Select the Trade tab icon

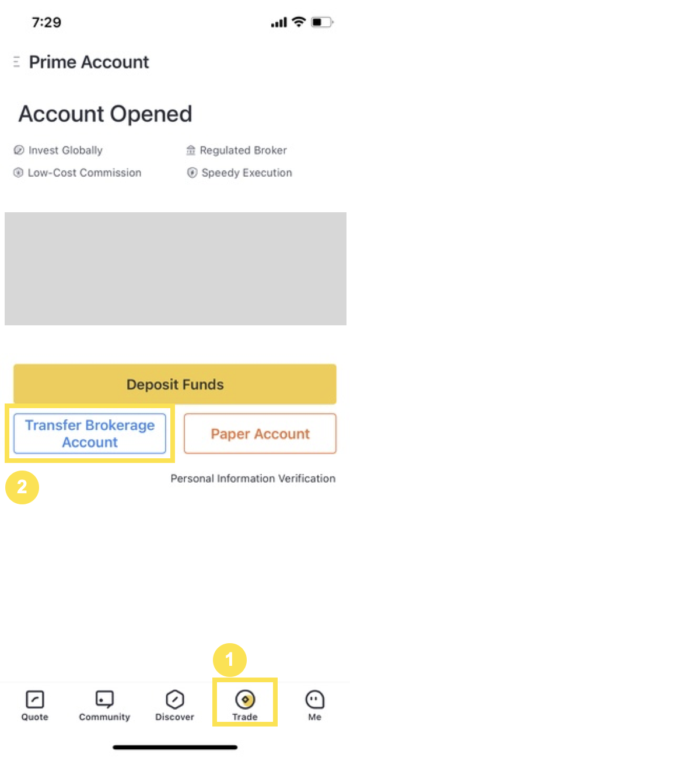point(245,699)
